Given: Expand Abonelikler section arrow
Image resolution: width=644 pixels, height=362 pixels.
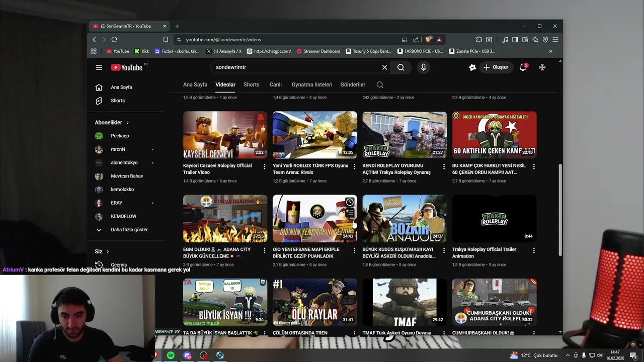Looking at the screenshot, I should 127,123.
